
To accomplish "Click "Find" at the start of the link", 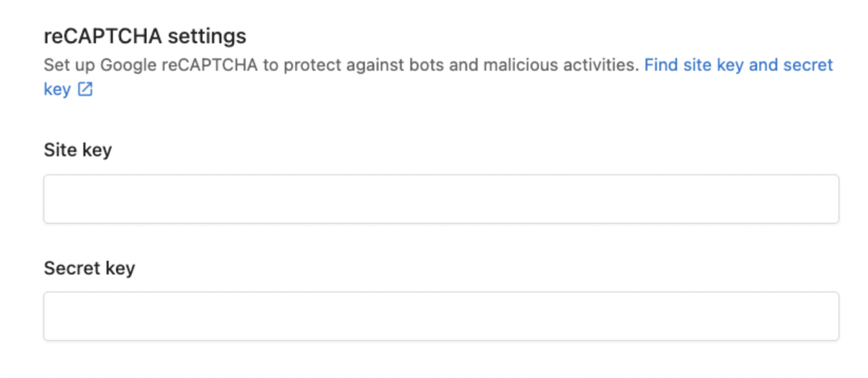I will click(x=661, y=65).
